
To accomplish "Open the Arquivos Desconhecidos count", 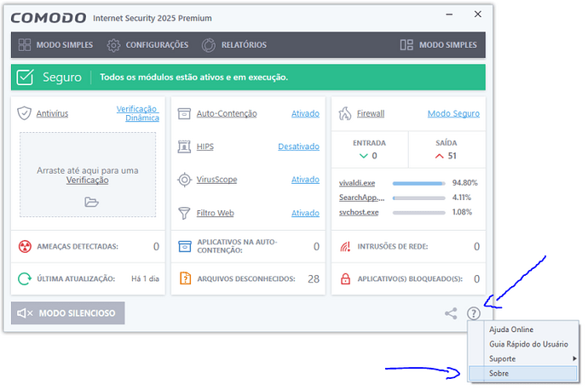I will point(313,278).
